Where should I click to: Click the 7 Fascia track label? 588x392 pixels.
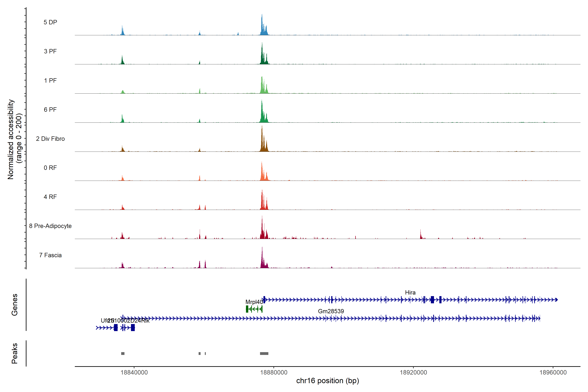(50, 255)
